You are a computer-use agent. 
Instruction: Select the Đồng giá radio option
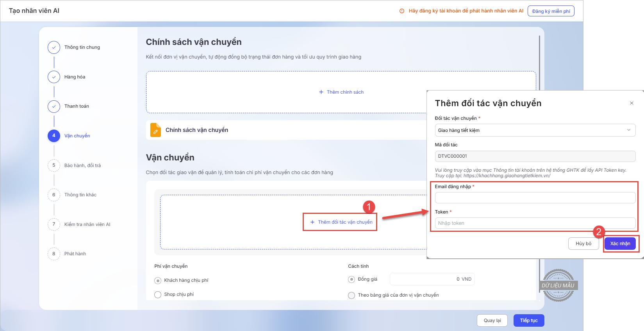(x=351, y=279)
